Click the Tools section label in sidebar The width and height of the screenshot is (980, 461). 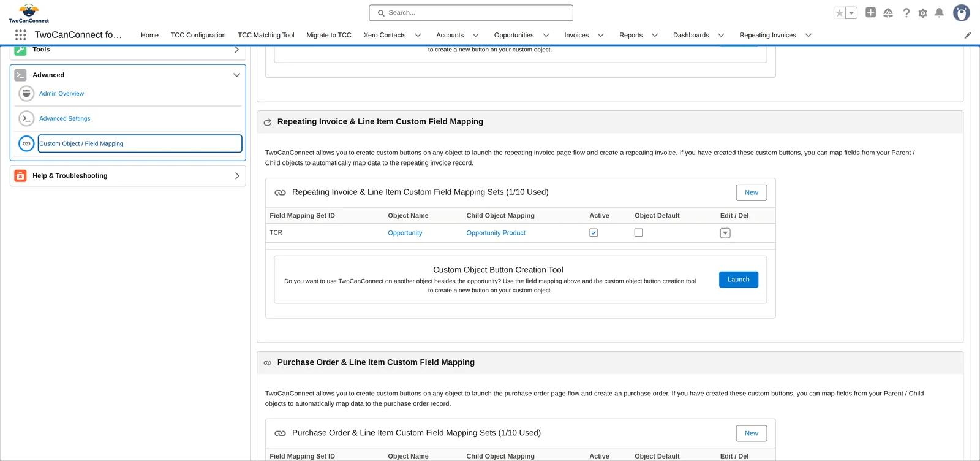41,50
